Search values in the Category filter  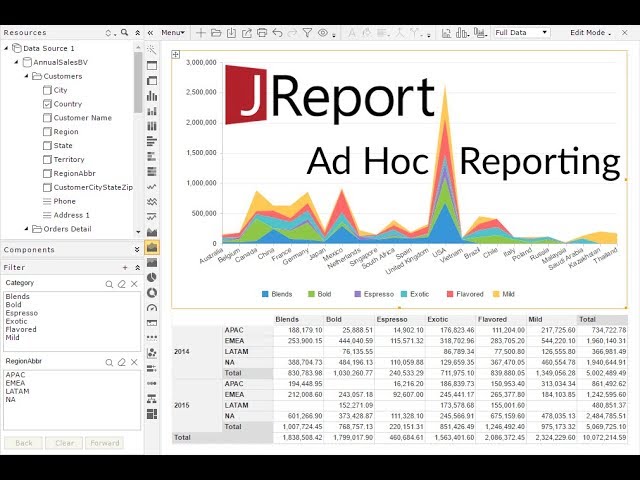[109, 284]
